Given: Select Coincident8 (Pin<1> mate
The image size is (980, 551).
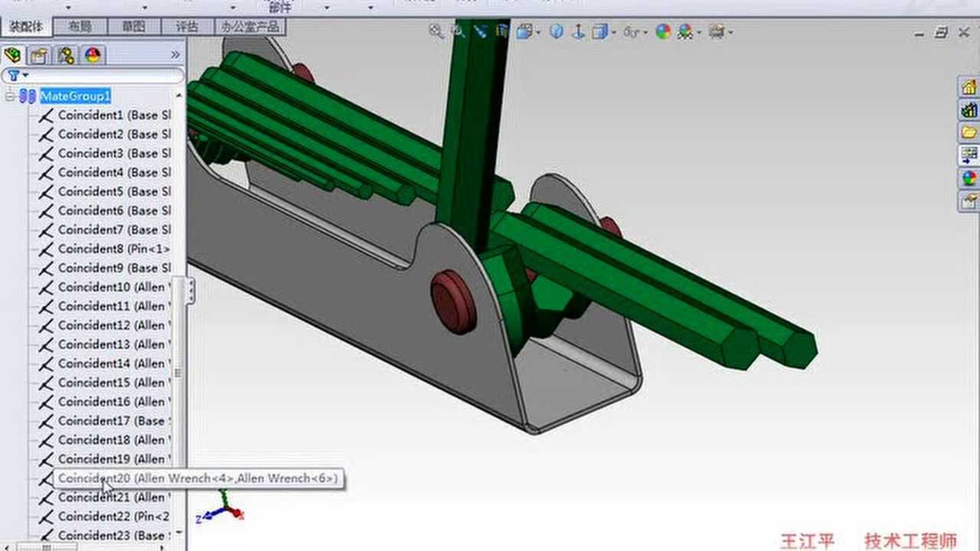Looking at the screenshot, I should (114, 249).
